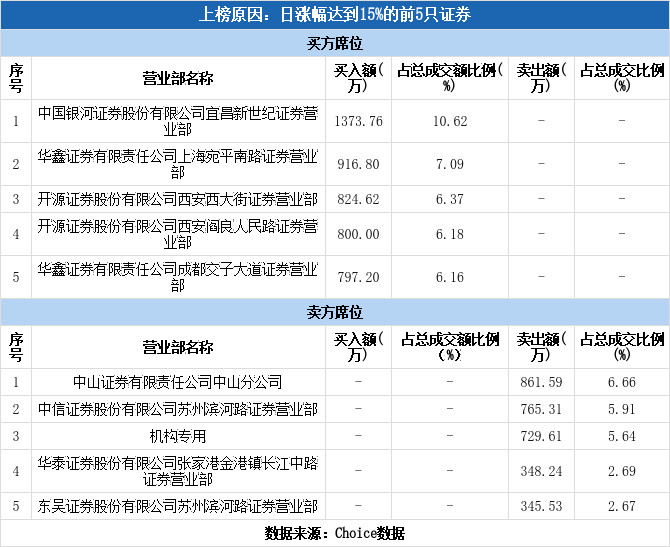Select 华泰证券股份有限公司张家港金港镇长江中路证券营业部
The height and width of the screenshot is (547, 670).
pyautogui.click(x=178, y=471)
